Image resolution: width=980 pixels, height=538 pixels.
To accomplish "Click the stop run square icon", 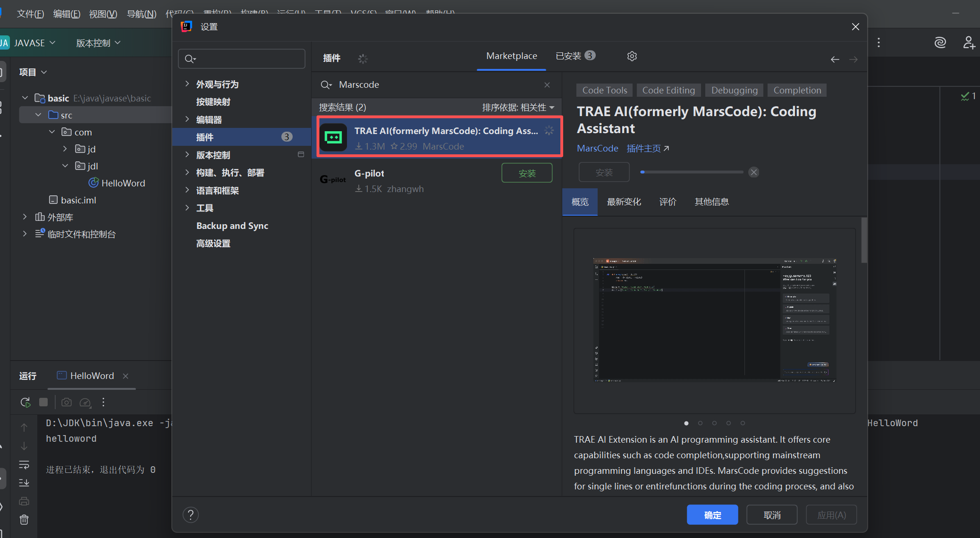I will pos(43,402).
